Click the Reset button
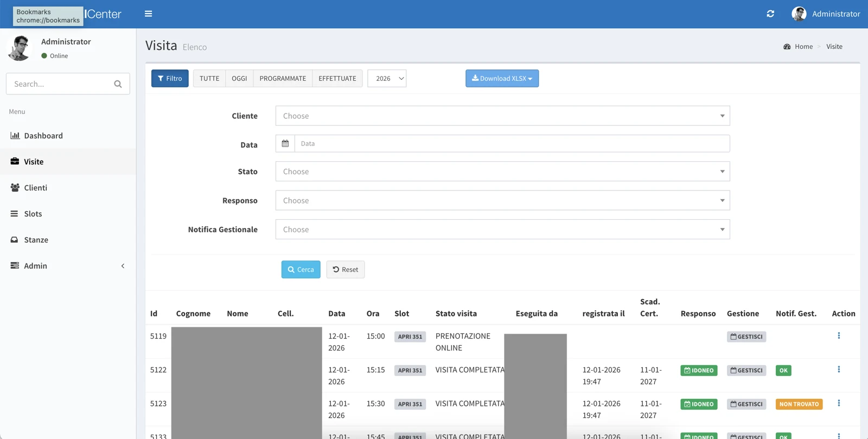The height and width of the screenshot is (439, 868). [x=346, y=270]
